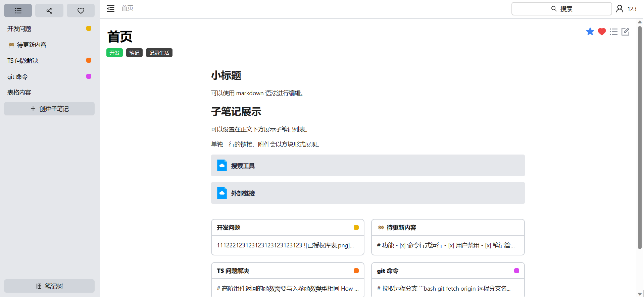Open the TS 问题解决 child note card
644x297 pixels.
[288, 280]
